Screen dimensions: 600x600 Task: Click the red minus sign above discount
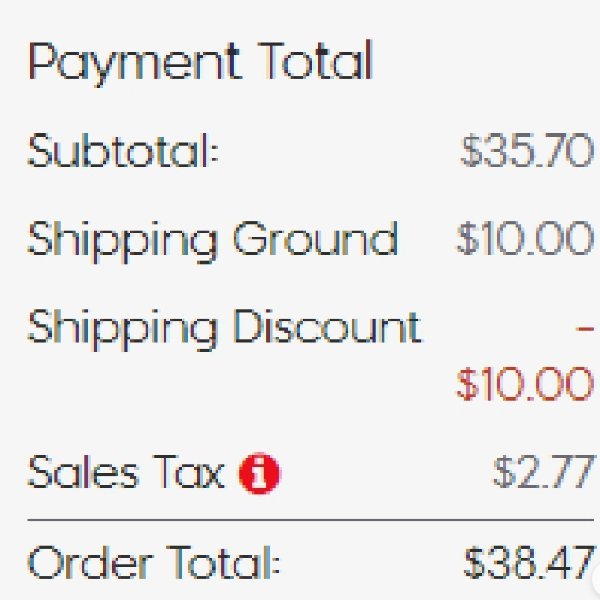tap(585, 328)
